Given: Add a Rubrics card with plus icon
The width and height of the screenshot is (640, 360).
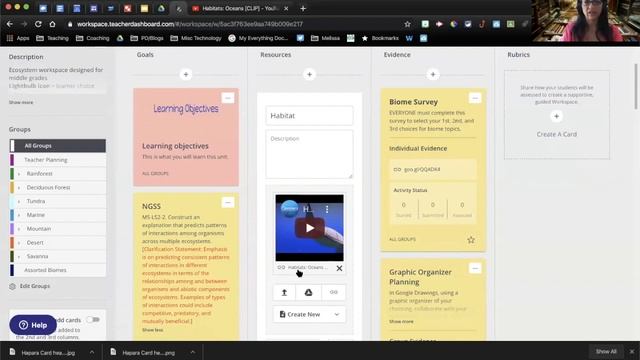Looking at the screenshot, I should click(x=556, y=116).
